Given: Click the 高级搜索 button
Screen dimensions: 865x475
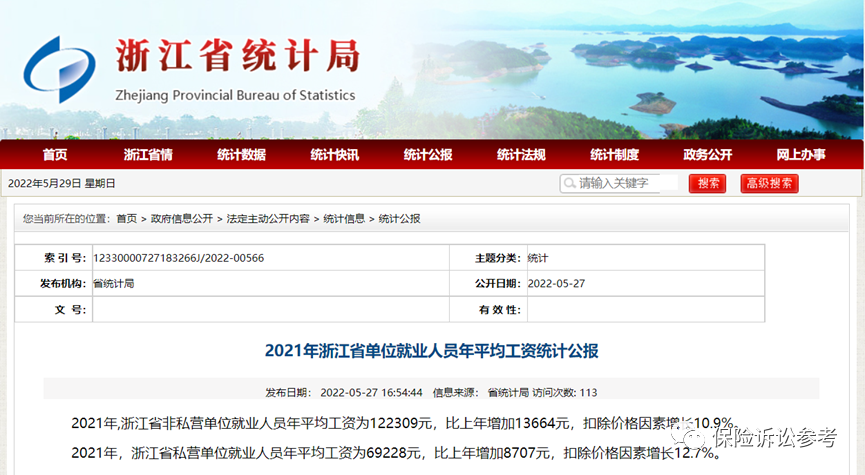Looking at the screenshot, I should [770, 184].
